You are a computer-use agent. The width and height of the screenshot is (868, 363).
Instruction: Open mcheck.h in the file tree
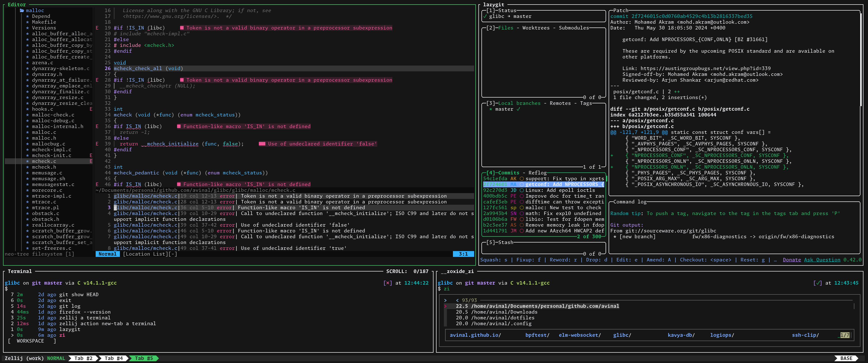click(44, 167)
